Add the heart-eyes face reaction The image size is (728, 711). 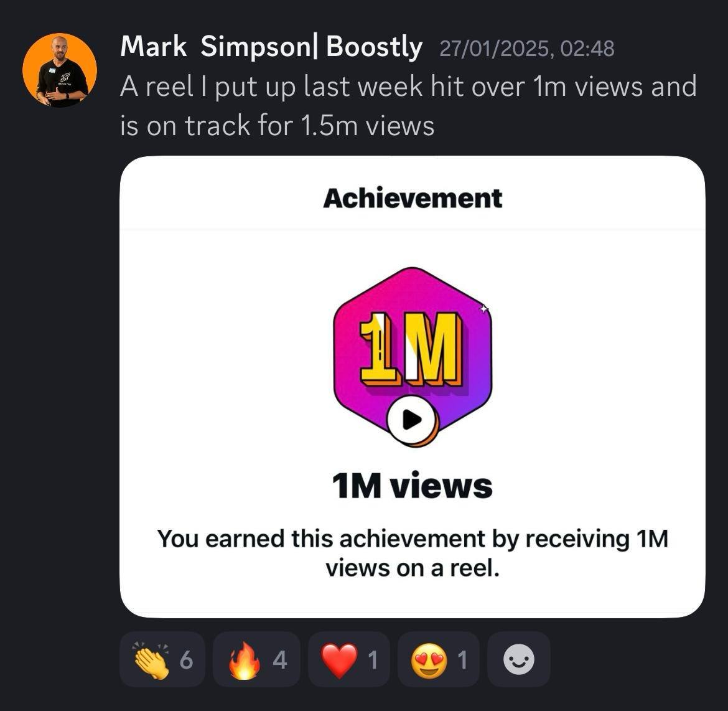click(438, 659)
